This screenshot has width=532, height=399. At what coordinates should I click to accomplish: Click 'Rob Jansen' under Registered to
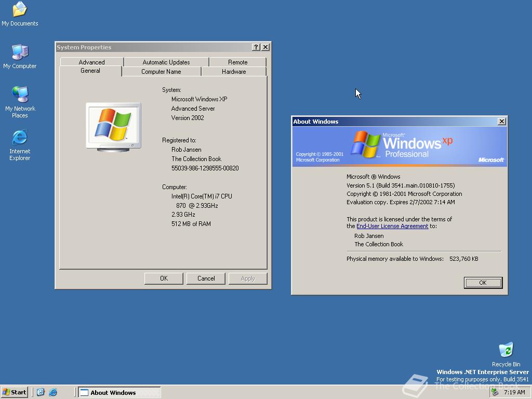(x=187, y=150)
